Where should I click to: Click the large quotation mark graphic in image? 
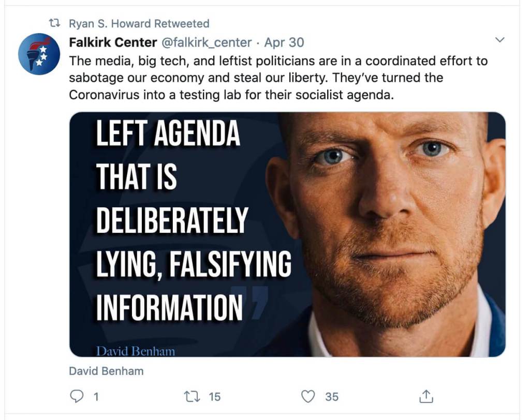point(257,302)
